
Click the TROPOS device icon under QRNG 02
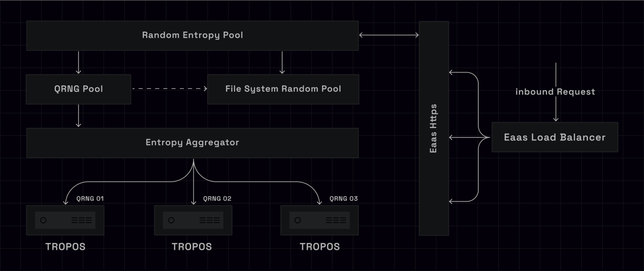[193, 220]
